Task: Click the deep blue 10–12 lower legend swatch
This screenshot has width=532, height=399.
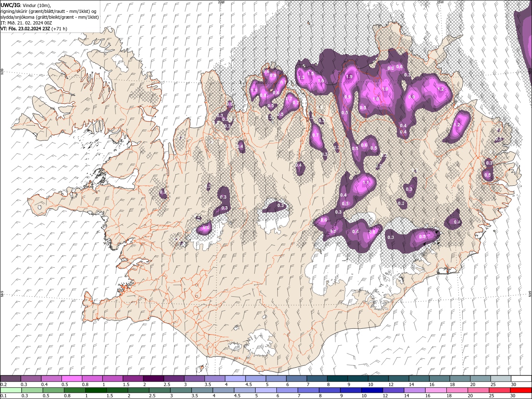Action: click(x=372, y=390)
